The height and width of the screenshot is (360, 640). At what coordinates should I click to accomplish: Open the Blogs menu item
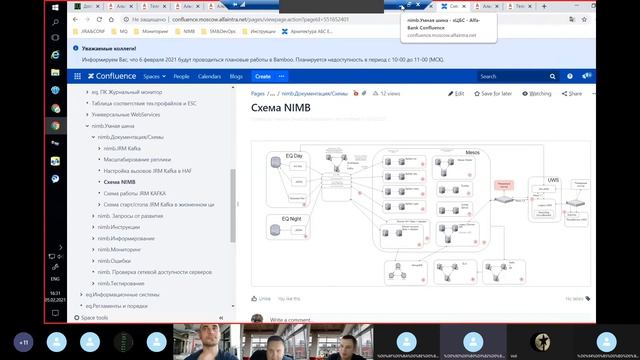click(236, 76)
